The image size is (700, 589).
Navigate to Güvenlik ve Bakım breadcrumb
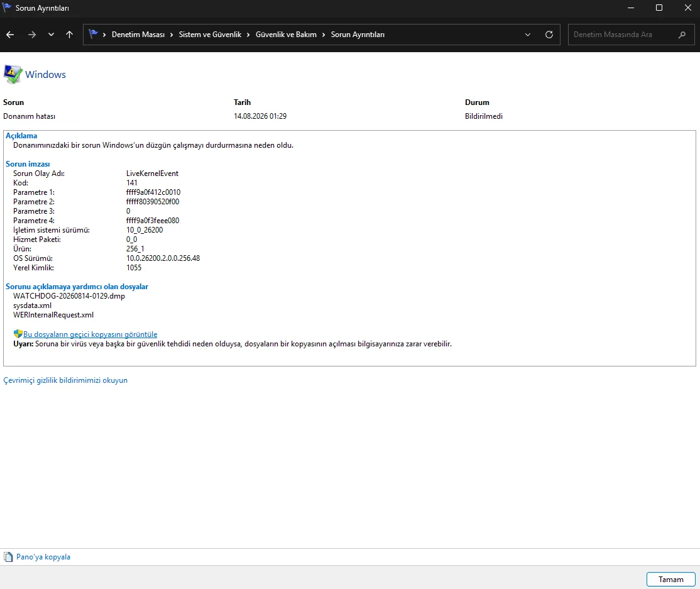286,35
